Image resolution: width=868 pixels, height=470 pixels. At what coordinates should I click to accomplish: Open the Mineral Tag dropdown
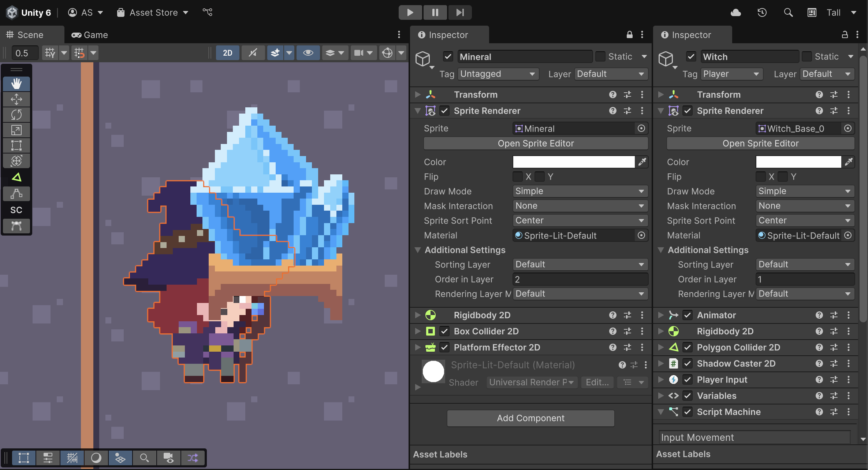(x=498, y=74)
